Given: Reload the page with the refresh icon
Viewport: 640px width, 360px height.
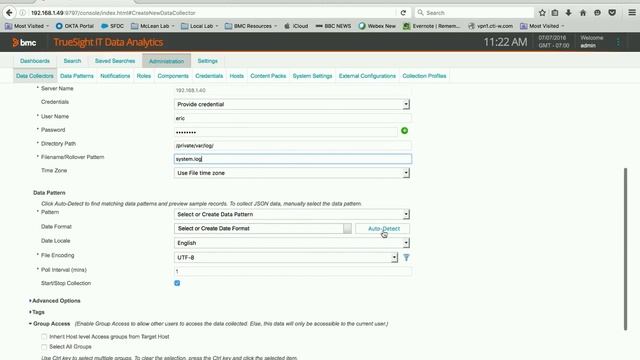Looking at the screenshot, I should (403, 13).
